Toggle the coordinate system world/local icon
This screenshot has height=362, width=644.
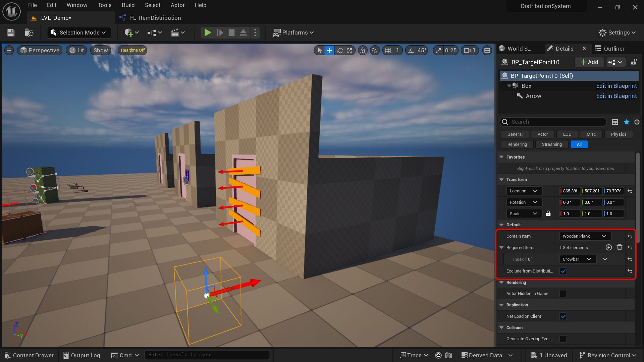[363, 50]
